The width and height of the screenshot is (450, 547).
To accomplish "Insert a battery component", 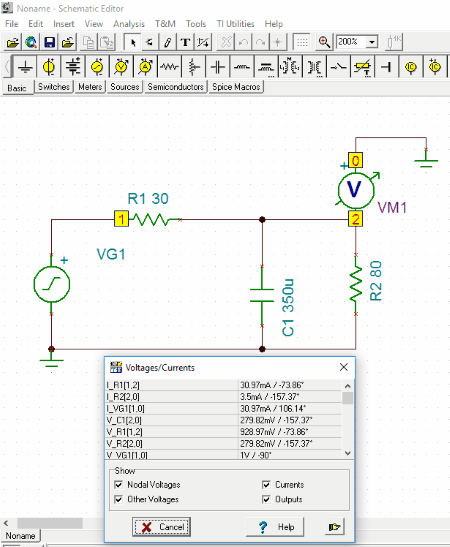I will [x=73, y=66].
